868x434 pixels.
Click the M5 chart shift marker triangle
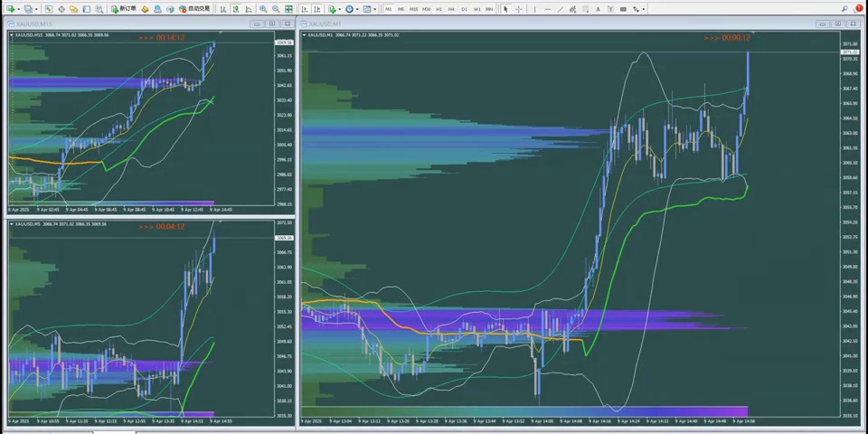point(221,222)
